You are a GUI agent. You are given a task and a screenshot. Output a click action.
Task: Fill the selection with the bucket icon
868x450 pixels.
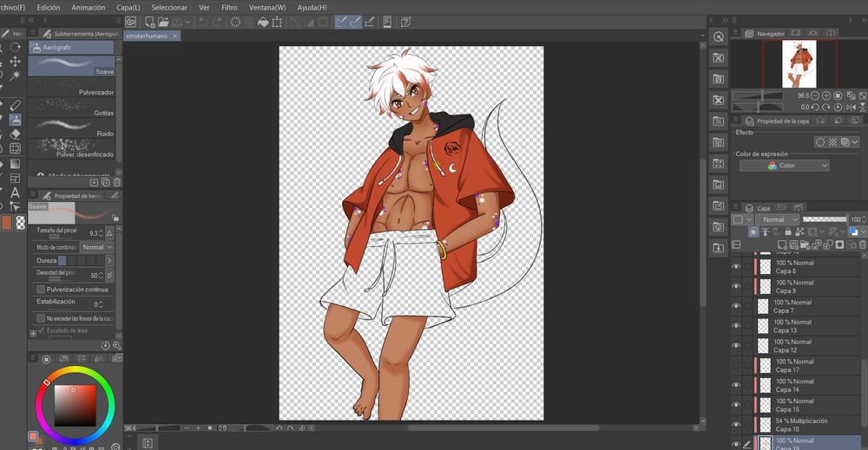(263, 23)
